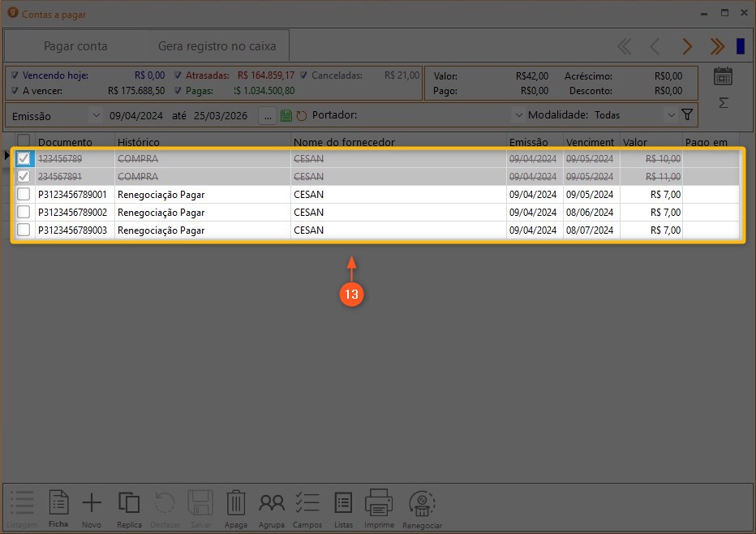Check the box for document P3123456789001
The image size is (756, 534).
click(24, 195)
